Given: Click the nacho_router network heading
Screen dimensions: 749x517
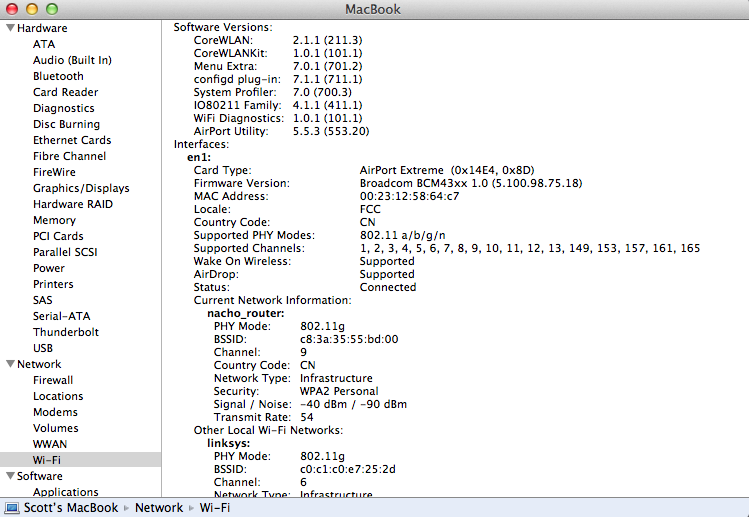Looking at the screenshot, I should coord(246,313).
